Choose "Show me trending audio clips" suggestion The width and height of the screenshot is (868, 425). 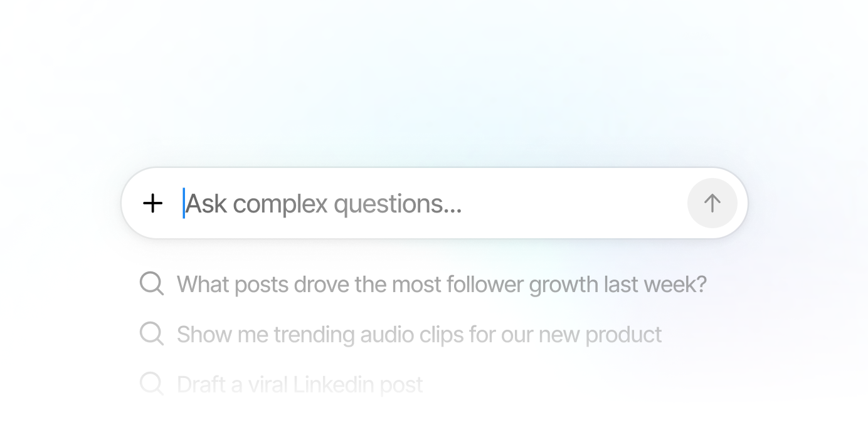(419, 334)
